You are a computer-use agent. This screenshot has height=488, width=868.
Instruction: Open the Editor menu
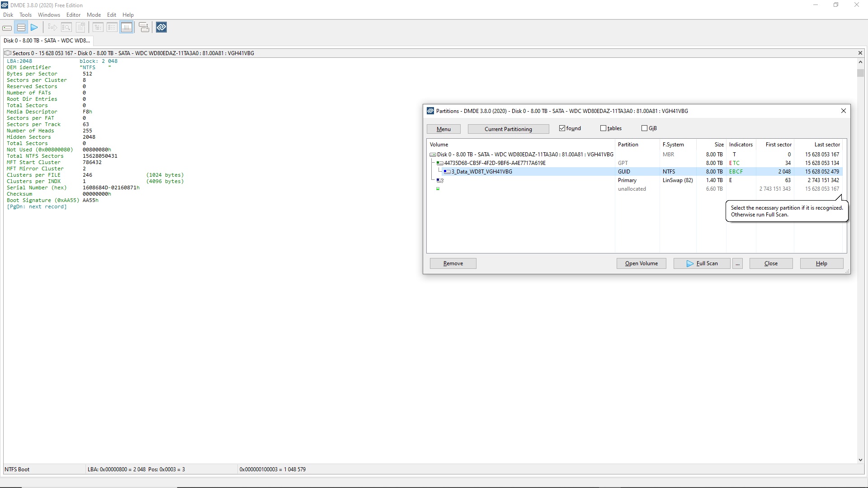tap(73, 15)
